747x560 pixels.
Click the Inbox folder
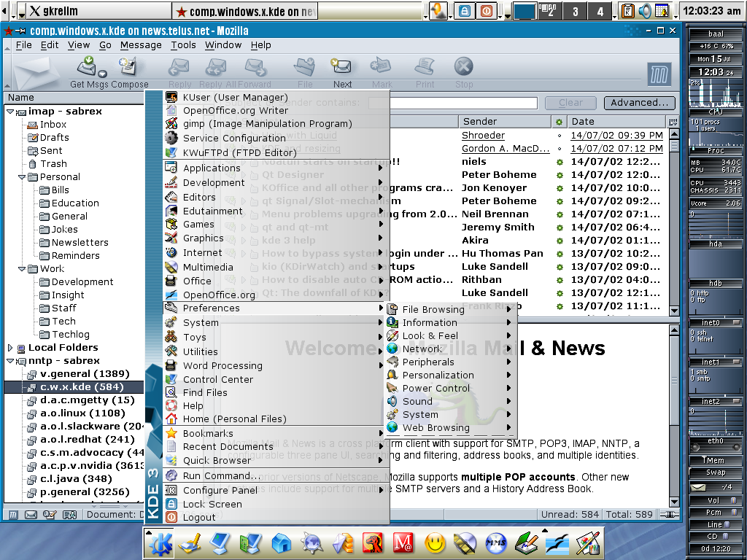tap(53, 125)
